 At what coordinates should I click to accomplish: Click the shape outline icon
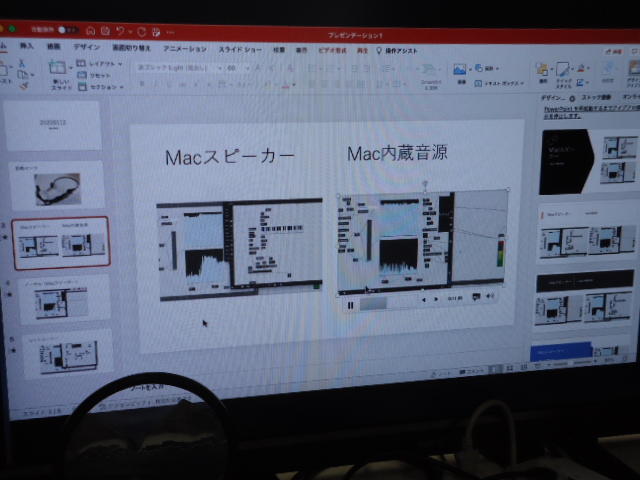click(x=581, y=83)
